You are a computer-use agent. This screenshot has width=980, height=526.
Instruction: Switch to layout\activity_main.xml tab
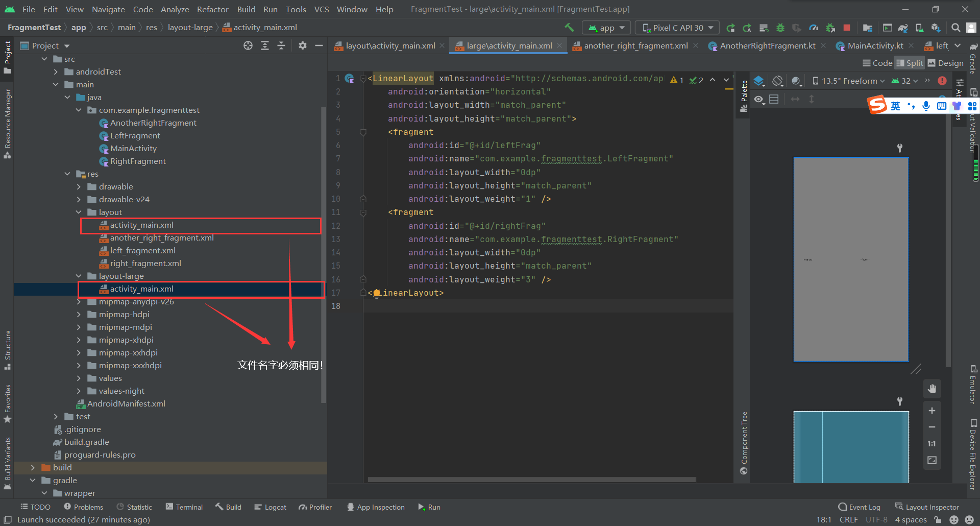pos(390,45)
